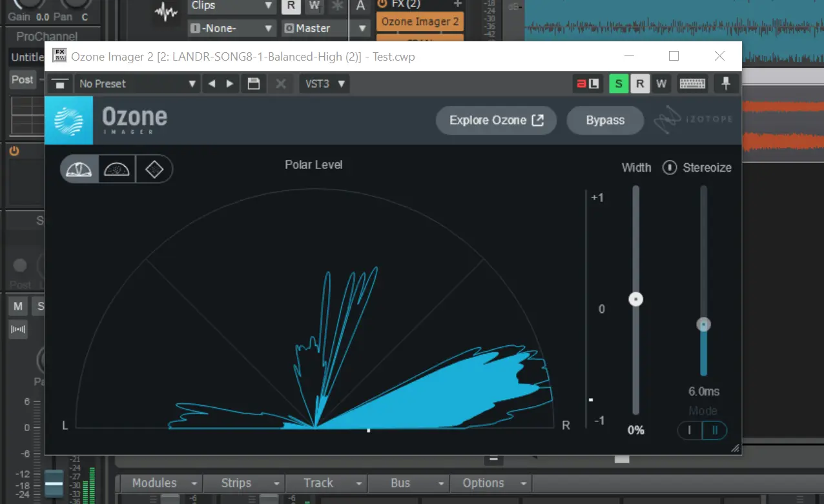Open the No Preset dropdown

[137, 84]
